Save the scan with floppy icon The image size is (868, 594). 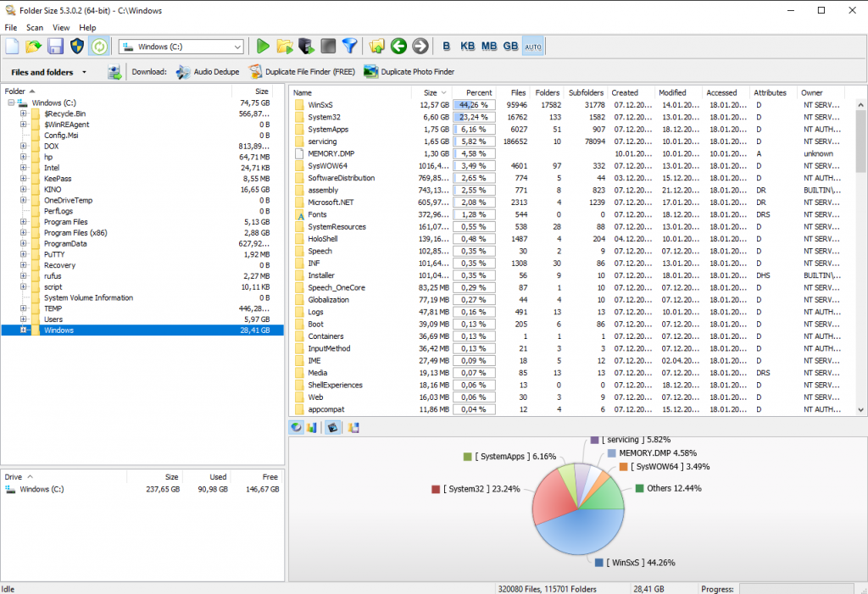tap(55, 47)
